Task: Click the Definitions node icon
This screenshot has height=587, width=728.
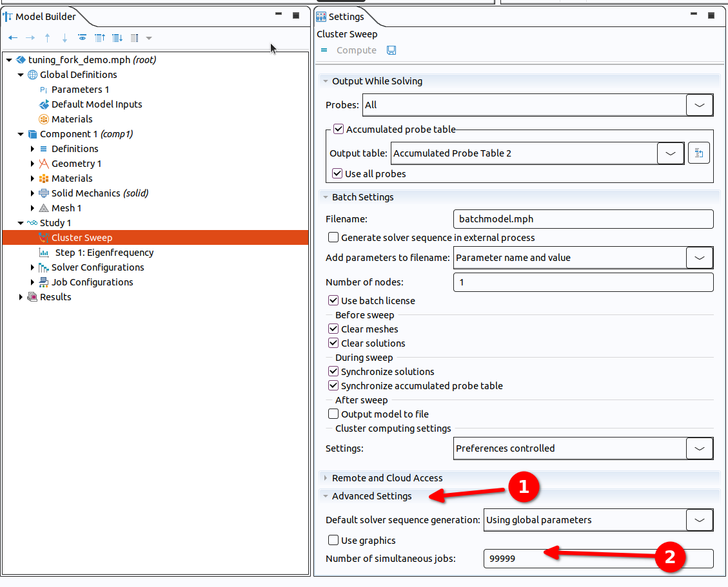Action: (44, 149)
